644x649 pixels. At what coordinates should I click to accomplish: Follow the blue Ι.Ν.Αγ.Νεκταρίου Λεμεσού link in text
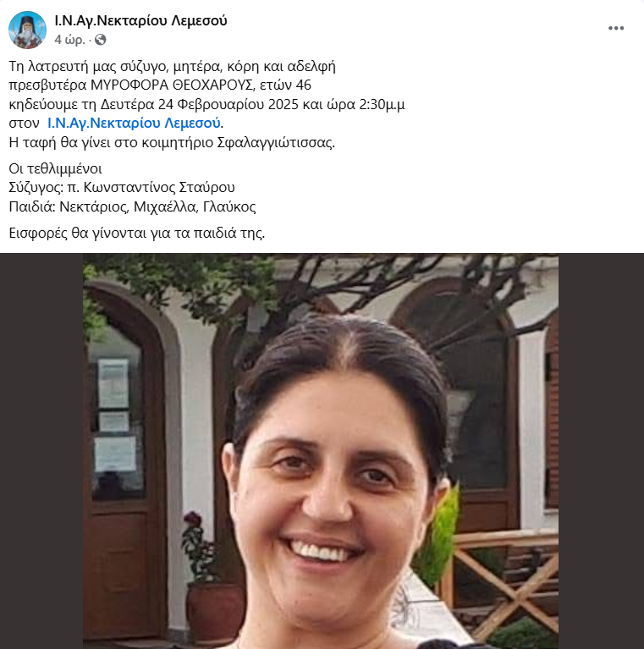(x=134, y=123)
